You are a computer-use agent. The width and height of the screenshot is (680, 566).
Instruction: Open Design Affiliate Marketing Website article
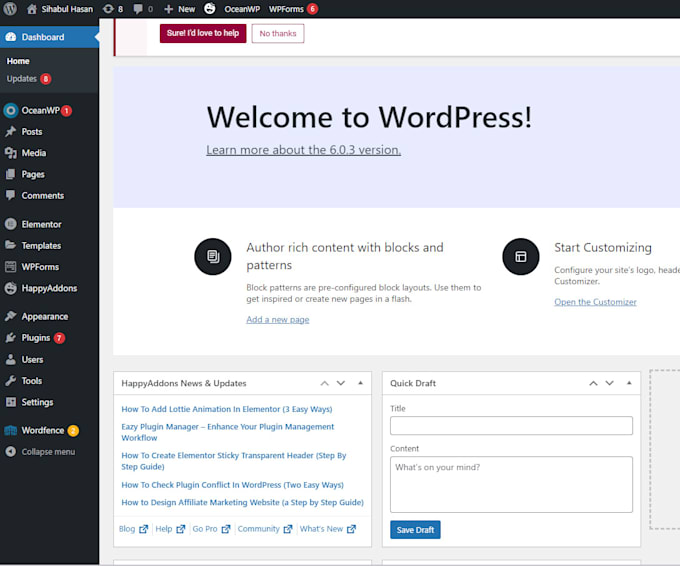[242, 502]
